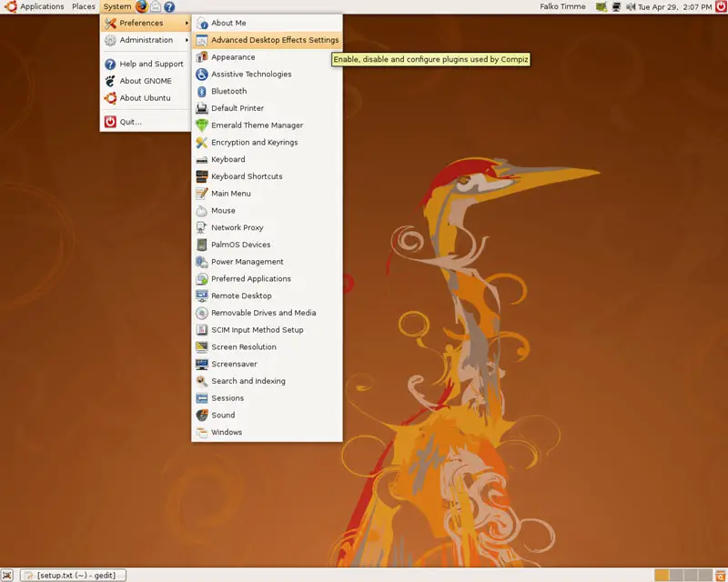Choose Main Menu in the Preferences list
The height and width of the screenshot is (582, 728).
(267, 194)
